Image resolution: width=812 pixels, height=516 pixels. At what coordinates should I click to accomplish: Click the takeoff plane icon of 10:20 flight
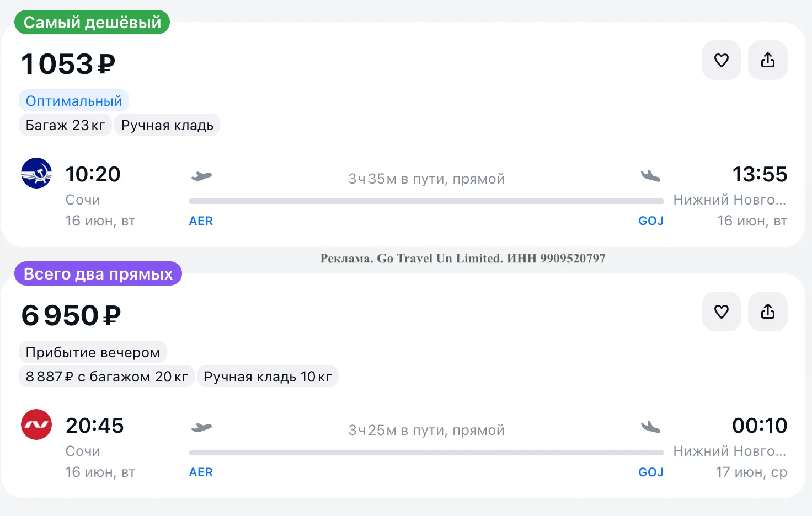click(201, 176)
